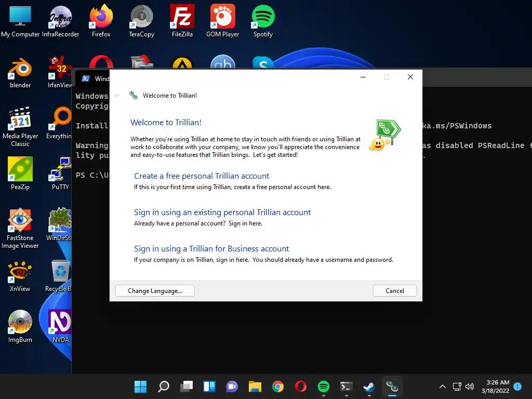Viewport: 532px width, 399px height.
Task: Open network status in system tray
Action: [x=457, y=387]
